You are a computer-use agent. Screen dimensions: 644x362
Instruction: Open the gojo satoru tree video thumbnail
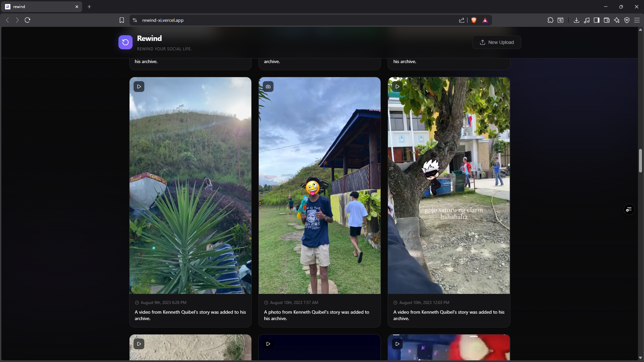click(449, 186)
